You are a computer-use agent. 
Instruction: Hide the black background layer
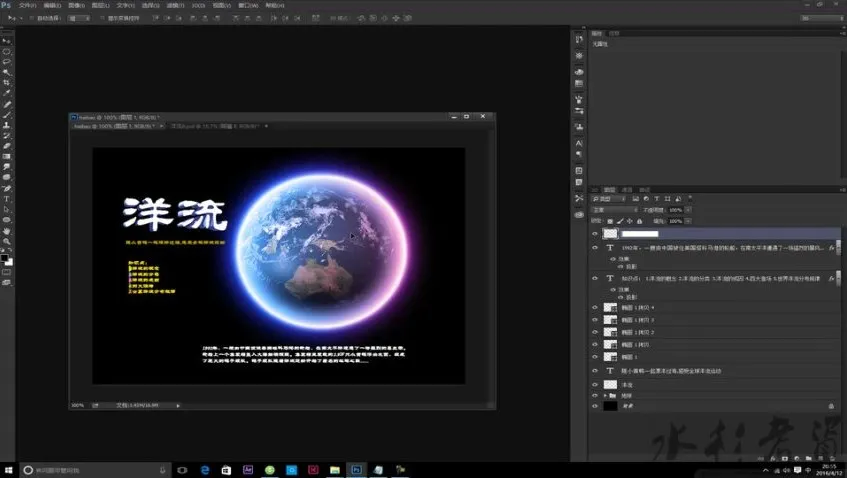(x=595, y=406)
